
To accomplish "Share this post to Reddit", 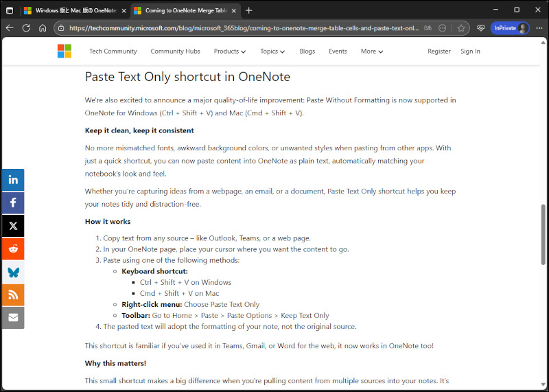I will tap(12, 249).
